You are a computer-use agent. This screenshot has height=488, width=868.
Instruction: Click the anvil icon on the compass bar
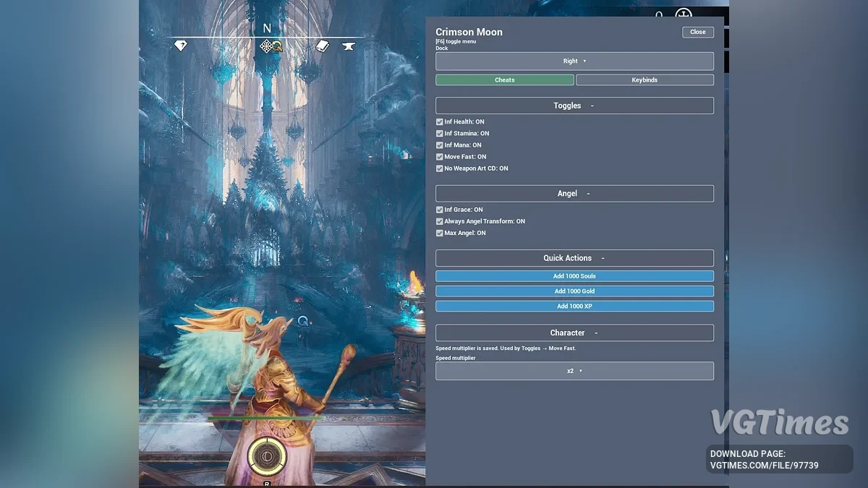pyautogui.click(x=349, y=47)
